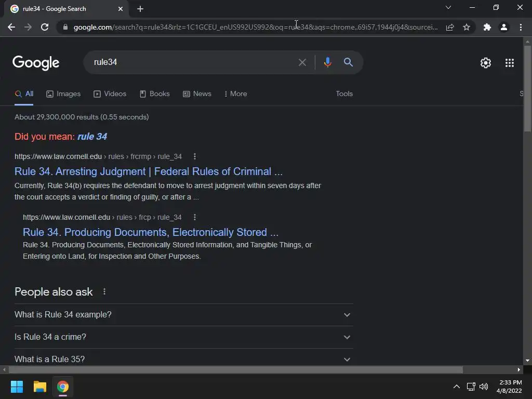Open a new browser tab
The image size is (532, 399).
click(140, 9)
